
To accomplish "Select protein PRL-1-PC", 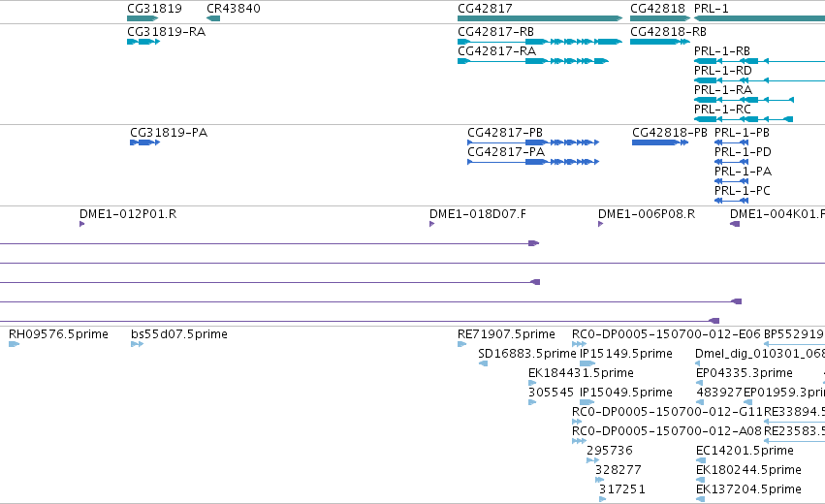I will 731,201.
